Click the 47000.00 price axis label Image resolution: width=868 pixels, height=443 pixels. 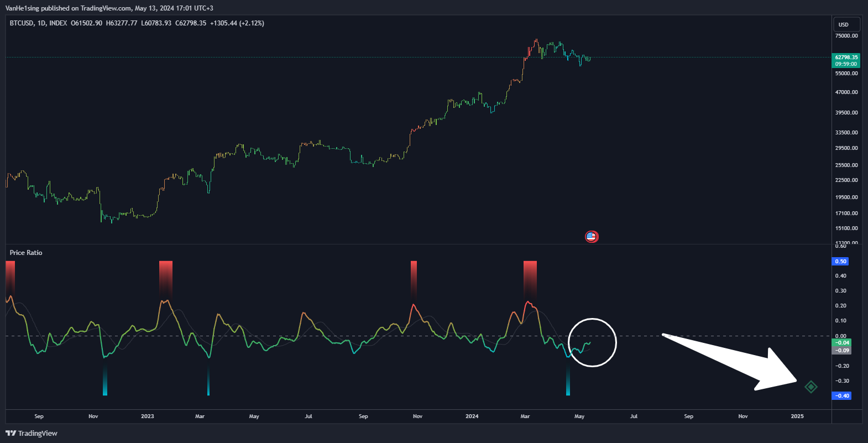(x=846, y=92)
